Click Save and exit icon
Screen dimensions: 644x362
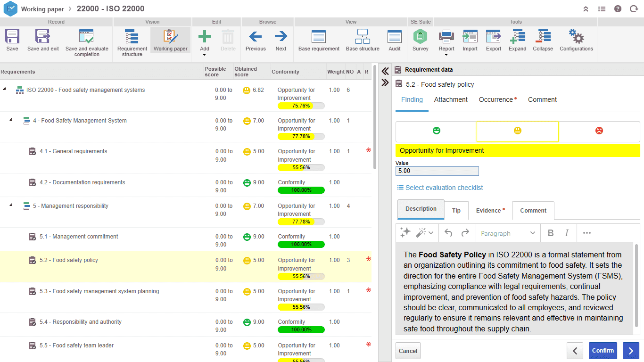click(43, 36)
